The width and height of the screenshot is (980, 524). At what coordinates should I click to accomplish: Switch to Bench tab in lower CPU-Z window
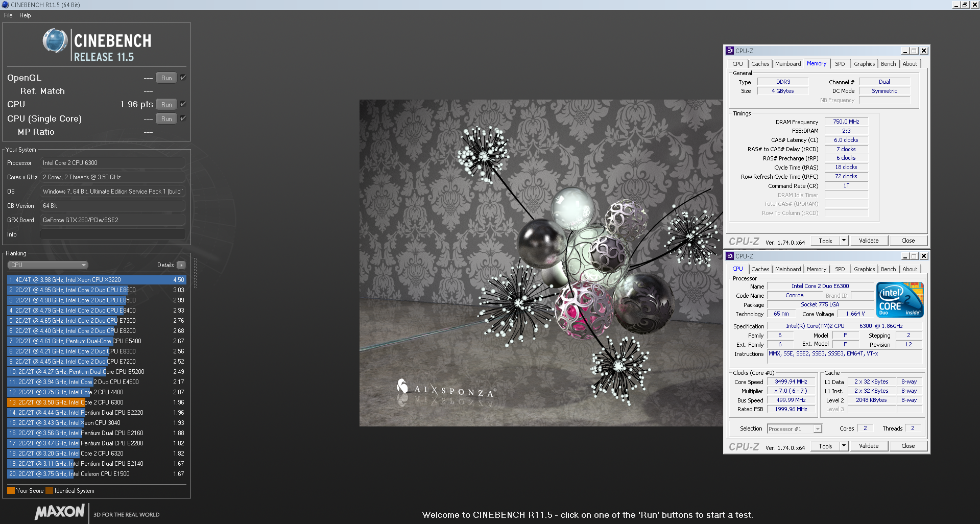click(x=888, y=269)
